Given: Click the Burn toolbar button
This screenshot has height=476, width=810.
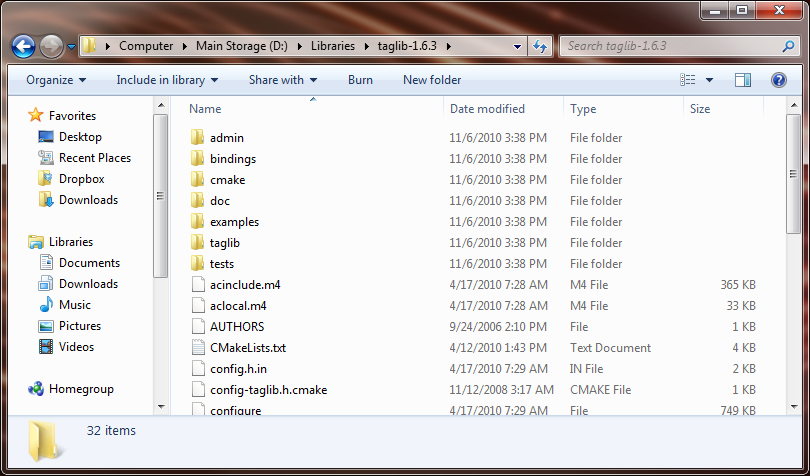Looking at the screenshot, I should (360, 80).
